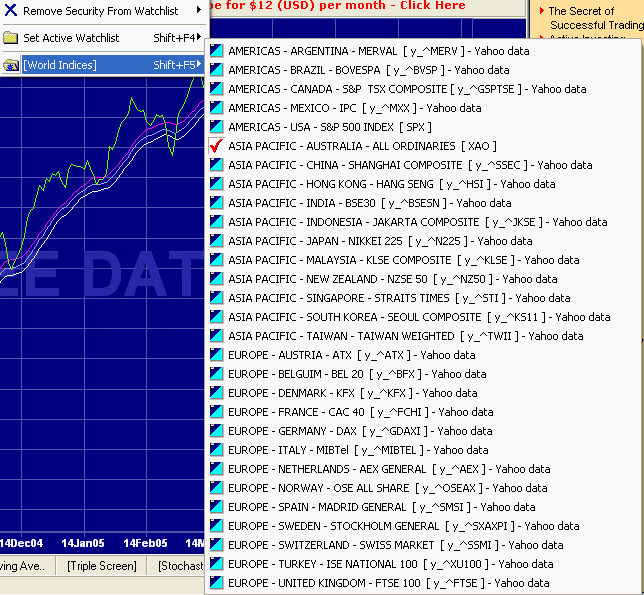Viewport: 644px width, 595px height.
Task: Click chart icon beside Japan Nikkei 225
Action: point(216,241)
